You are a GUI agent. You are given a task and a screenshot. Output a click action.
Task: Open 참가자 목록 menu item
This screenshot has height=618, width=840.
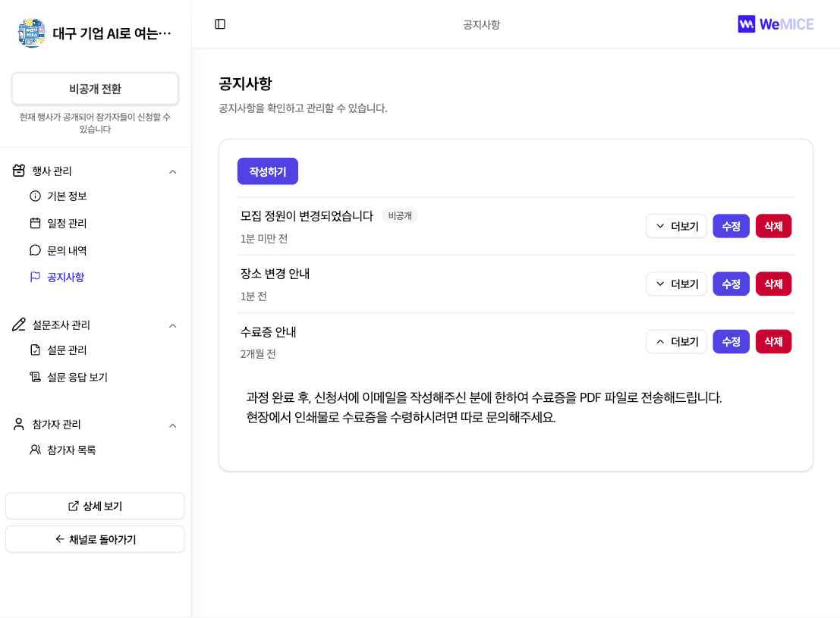coord(71,450)
